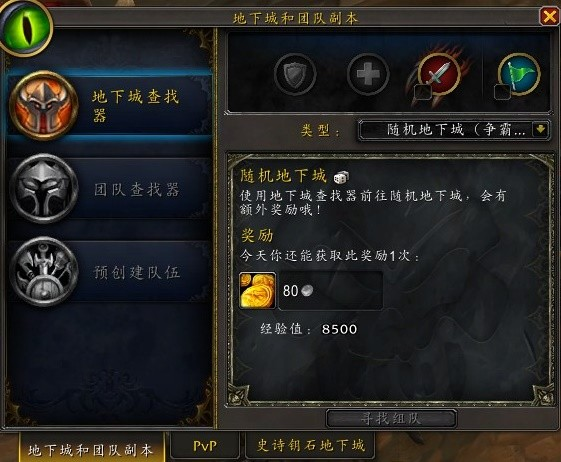Toggle the group leader flag checkbox
Image resolution: width=561 pixels, height=462 pixels.
click(502, 93)
